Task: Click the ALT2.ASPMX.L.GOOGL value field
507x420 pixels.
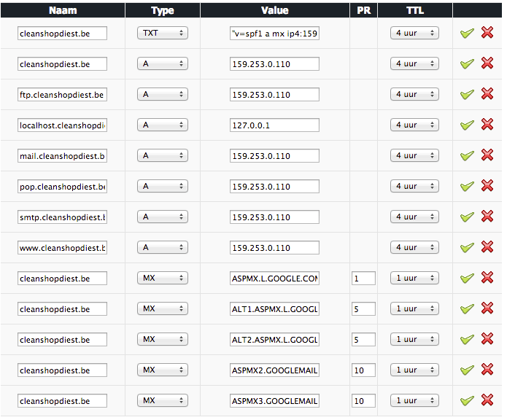Action: click(274, 340)
